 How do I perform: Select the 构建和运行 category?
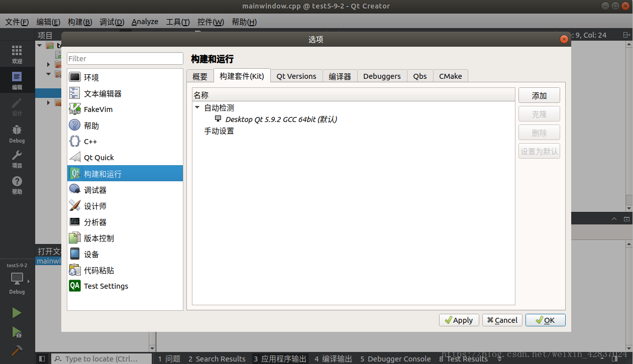[125, 174]
